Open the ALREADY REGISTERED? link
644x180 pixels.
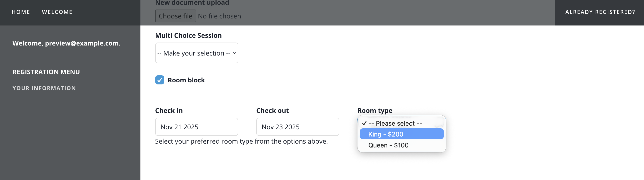click(x=600, y=12)
